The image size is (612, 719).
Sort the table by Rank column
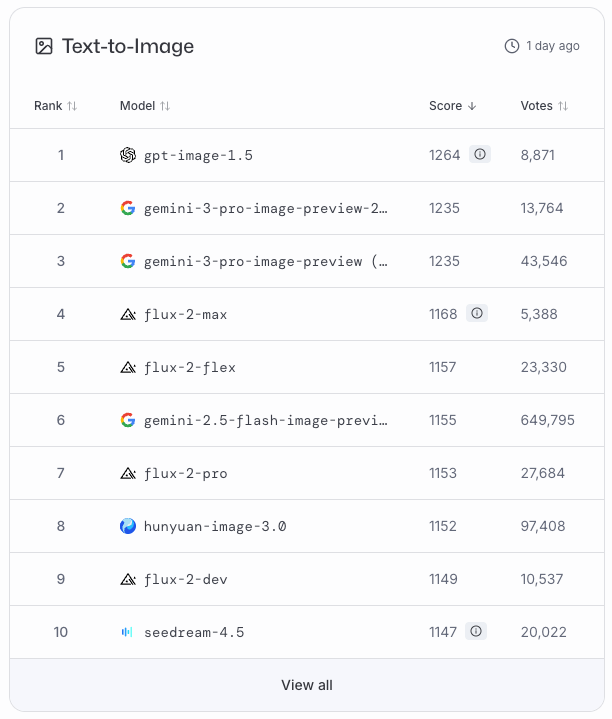pyautogui.click(x=55, y=106)
